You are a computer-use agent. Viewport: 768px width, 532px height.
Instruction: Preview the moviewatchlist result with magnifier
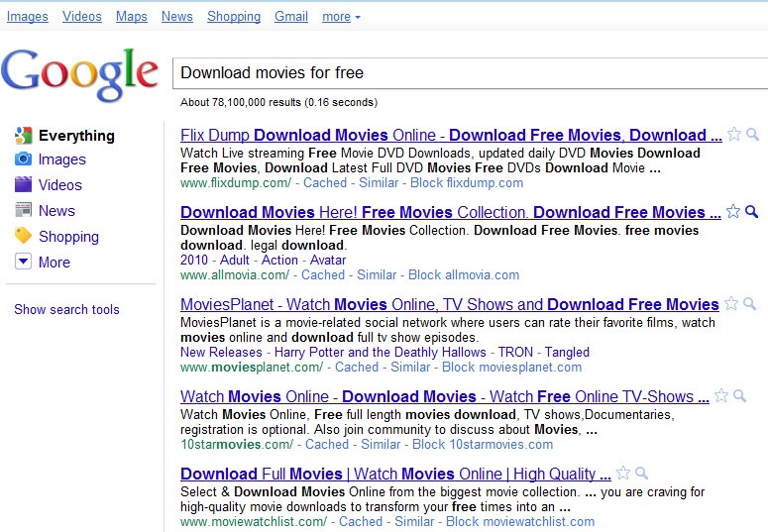tap(641, 474)
